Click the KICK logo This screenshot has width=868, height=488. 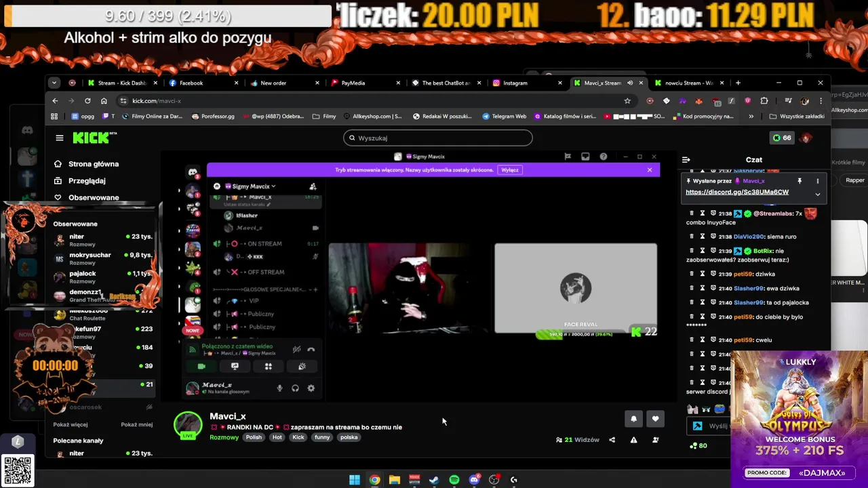tap(94, 138)
